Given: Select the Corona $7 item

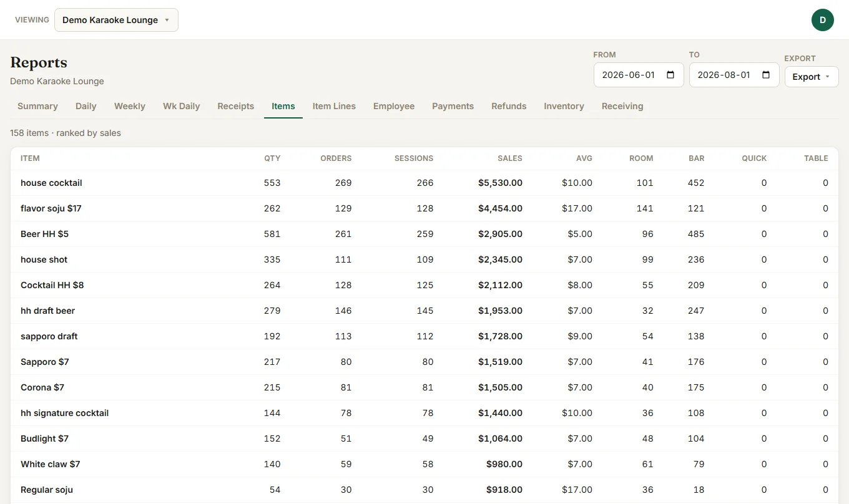Looking at the screenshot, I should (x=42, y=387).
